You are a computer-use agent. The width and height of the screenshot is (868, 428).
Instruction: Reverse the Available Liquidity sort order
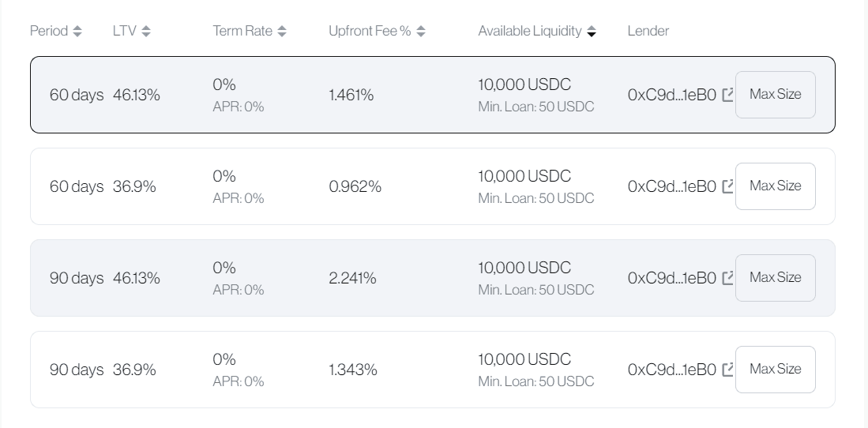click(592, 32)
